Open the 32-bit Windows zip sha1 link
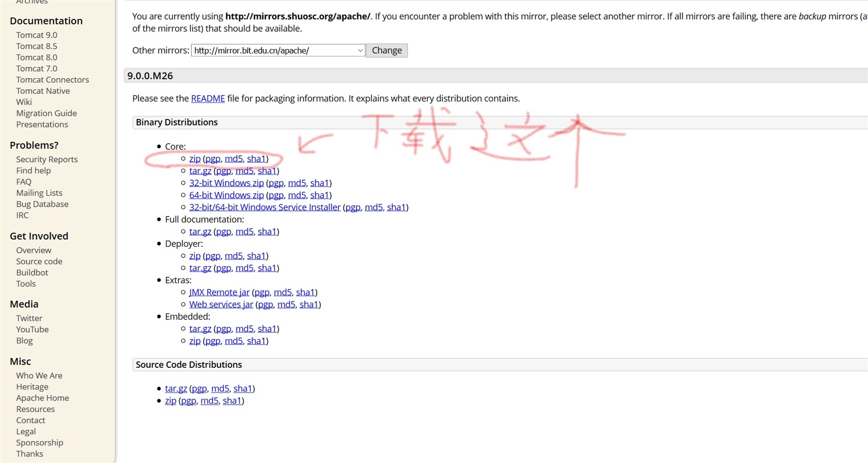 tap(319, 183)
